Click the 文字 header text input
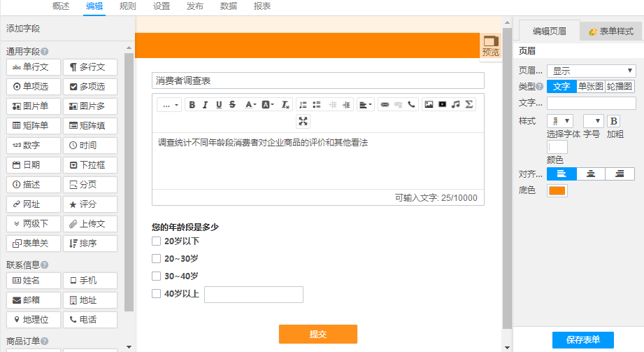644x352 pixels. (x=592, y=103)
